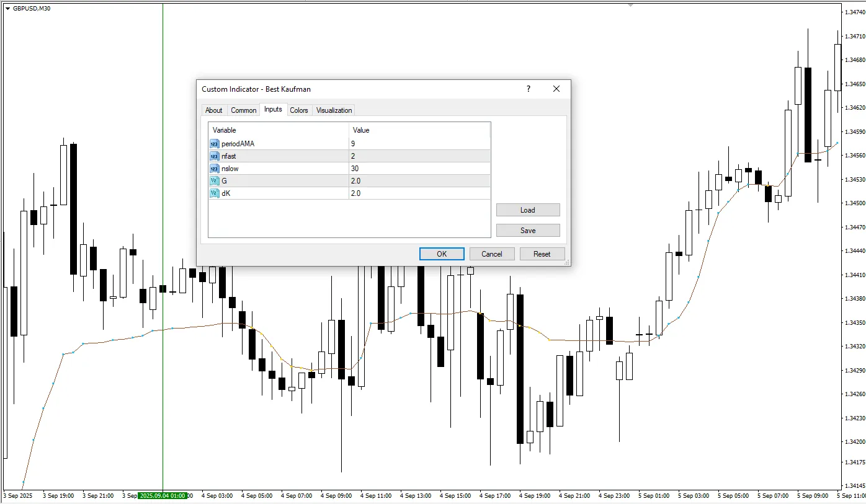Click the highlighted 2025.09.04 01:00 date label
The image size is (866, 504).
pos(163,496)
